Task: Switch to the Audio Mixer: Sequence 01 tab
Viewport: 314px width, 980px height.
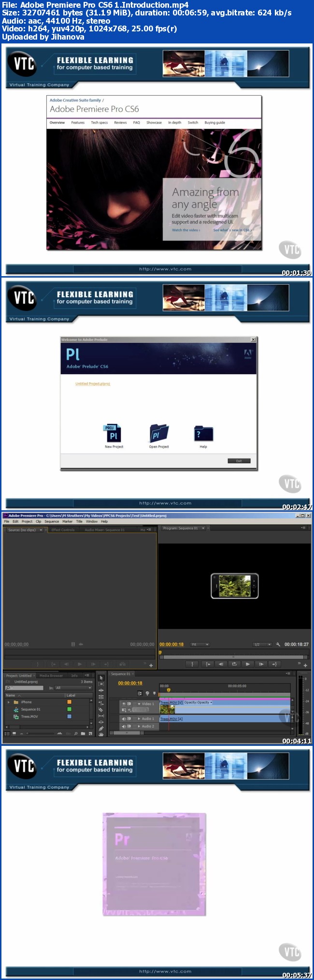Action: pyautogui.click(x=105, y=530)
